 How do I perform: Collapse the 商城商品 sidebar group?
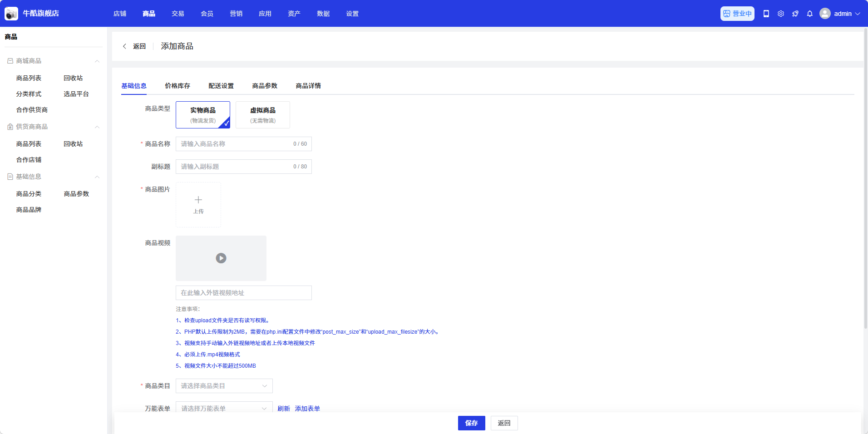click(x=97, y=61)
